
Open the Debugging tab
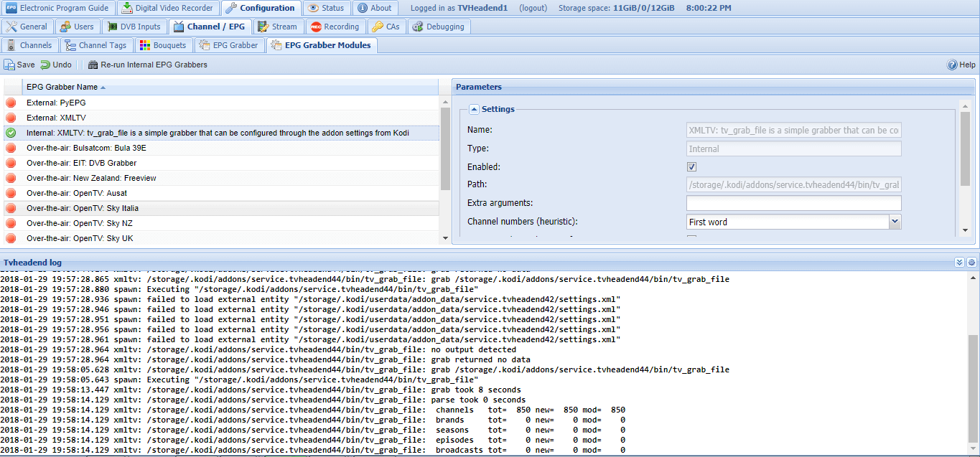coord(439,27)
